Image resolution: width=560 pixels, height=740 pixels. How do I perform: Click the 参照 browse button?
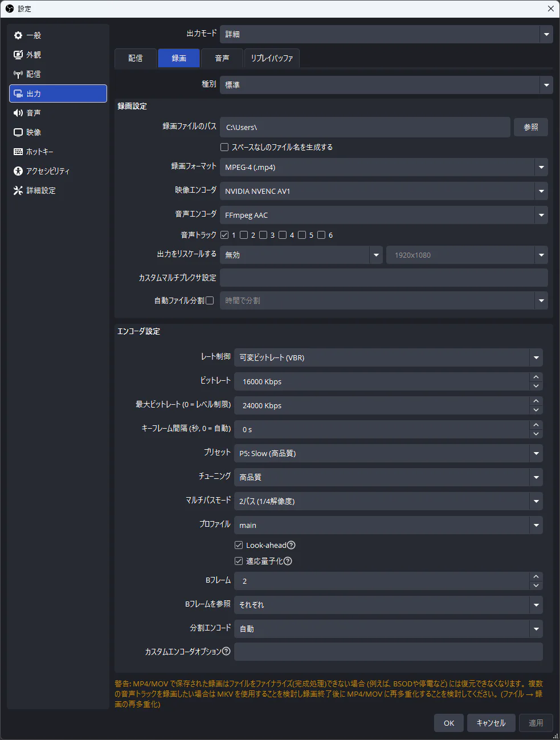pos(530,127)
